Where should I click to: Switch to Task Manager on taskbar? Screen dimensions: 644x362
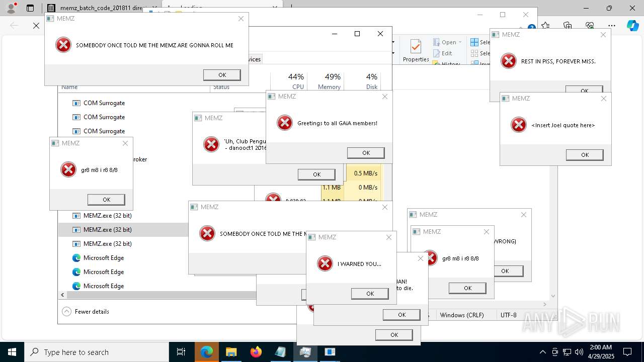pyautogui.click(x=305, y=352)
